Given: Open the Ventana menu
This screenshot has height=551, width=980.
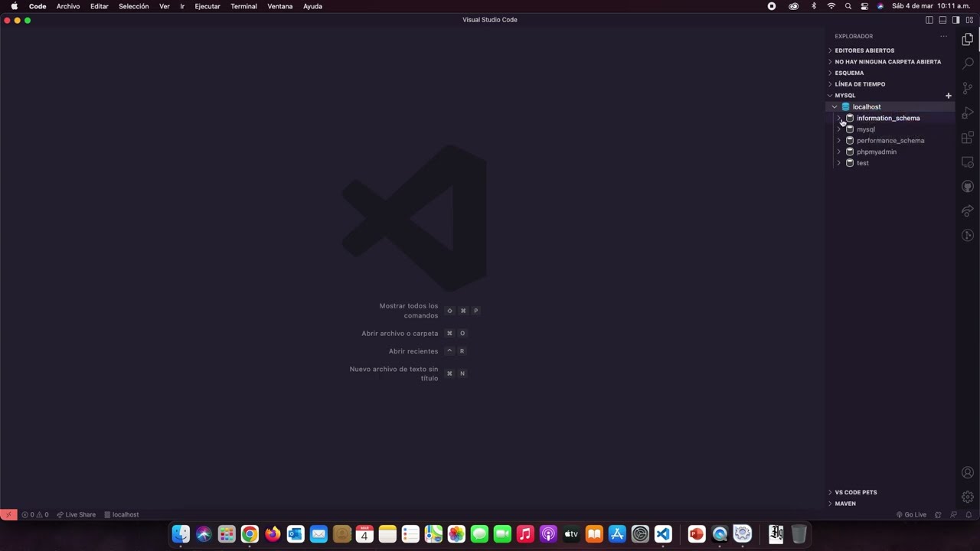Looking at the screenshot, I should (x=280, y=6).
